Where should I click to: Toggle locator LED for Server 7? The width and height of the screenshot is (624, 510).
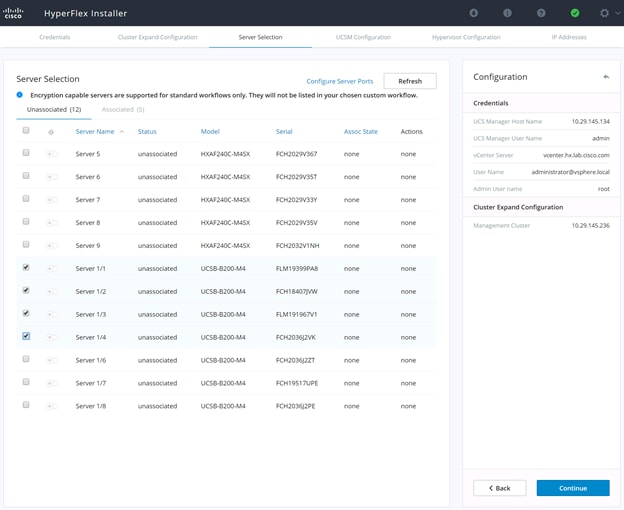[52, 200]
